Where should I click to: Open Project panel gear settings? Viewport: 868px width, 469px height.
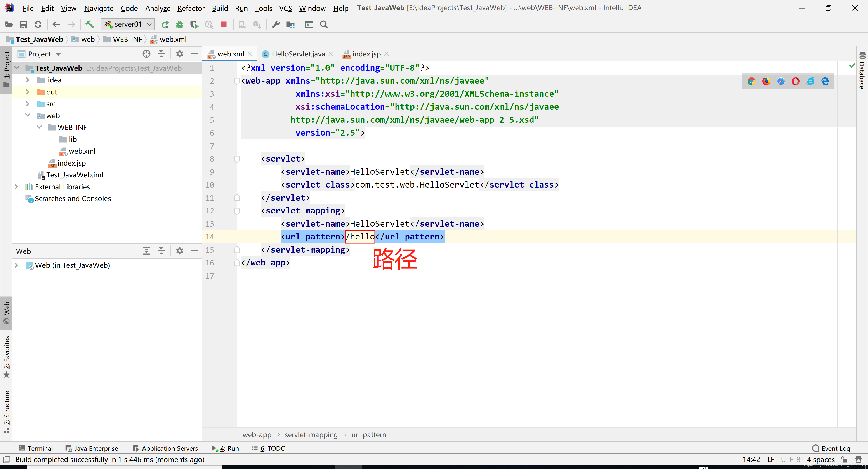[180, 54]
